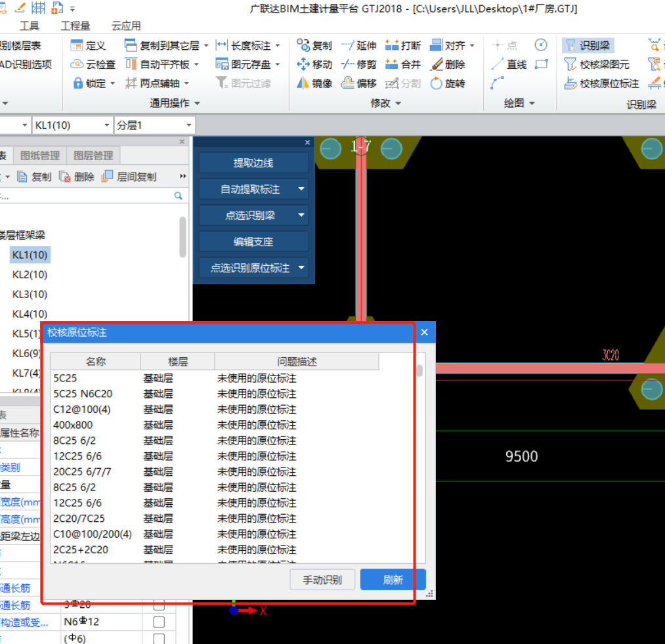Expand the 自动提取标注 dropdown arrow
The height and width of the screenshot is (644, 665).
coord(301,189)
